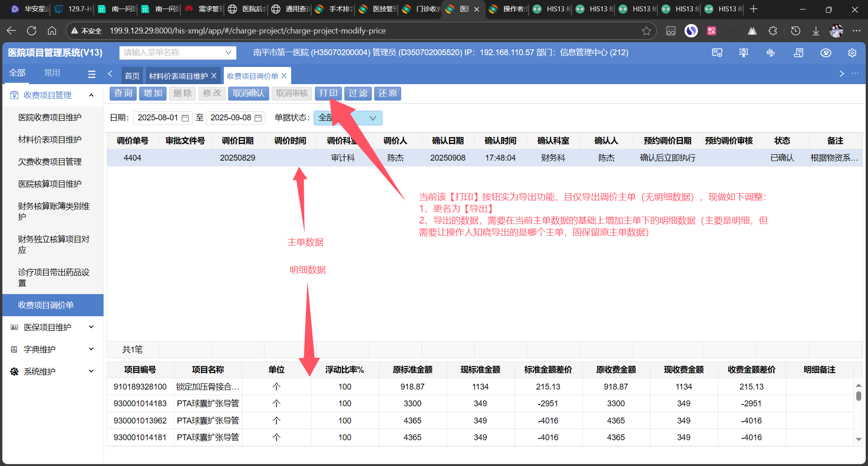Switch to the 材料价表项目维护 app tab

(179, 76)
